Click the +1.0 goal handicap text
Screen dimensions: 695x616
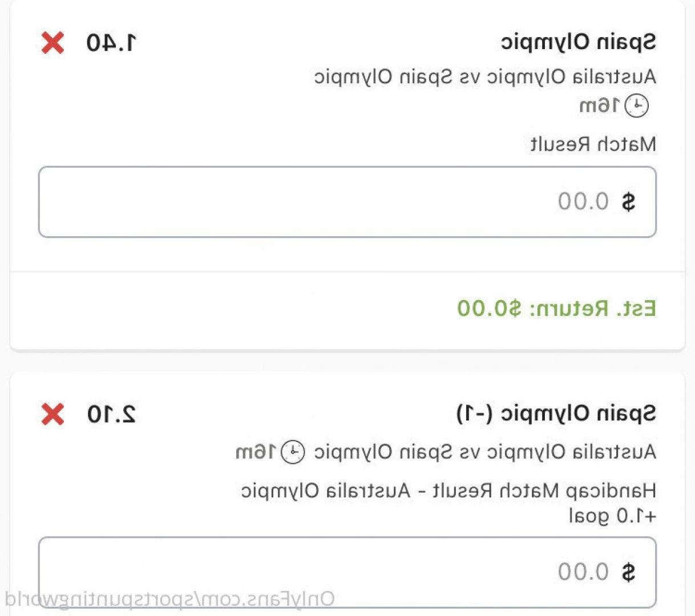click(612, 517)
